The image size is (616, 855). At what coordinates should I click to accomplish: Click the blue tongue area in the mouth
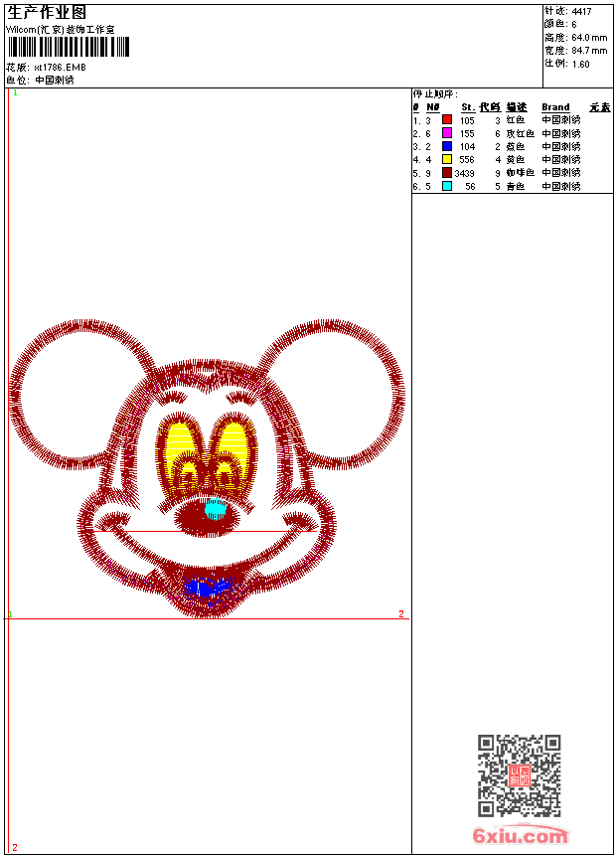(x=209, y=587)
